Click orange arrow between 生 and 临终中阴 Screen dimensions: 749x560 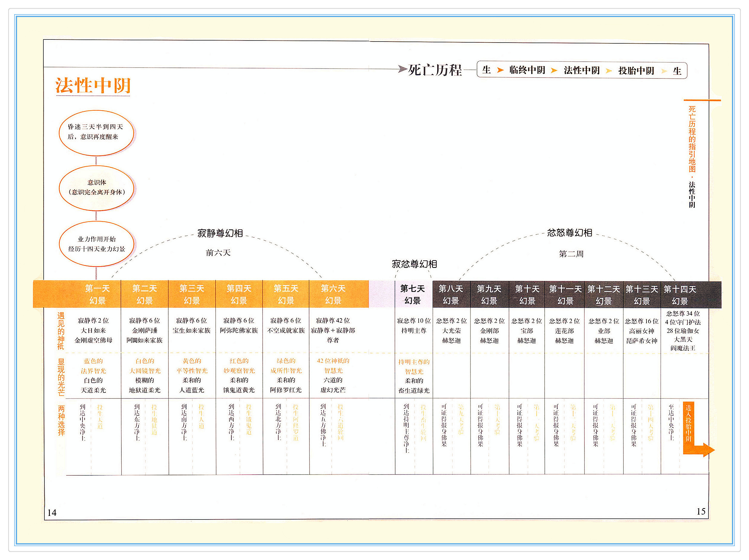coord(500,70)
